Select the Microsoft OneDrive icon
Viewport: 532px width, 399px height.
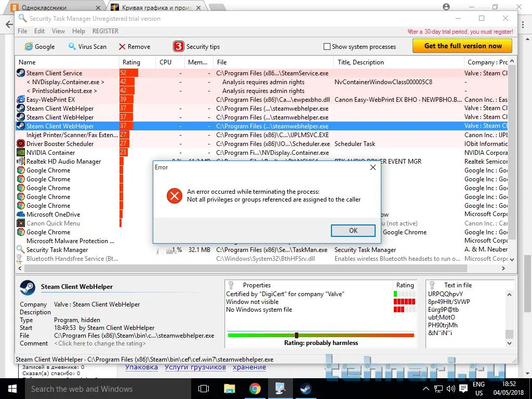click(21, 214)
